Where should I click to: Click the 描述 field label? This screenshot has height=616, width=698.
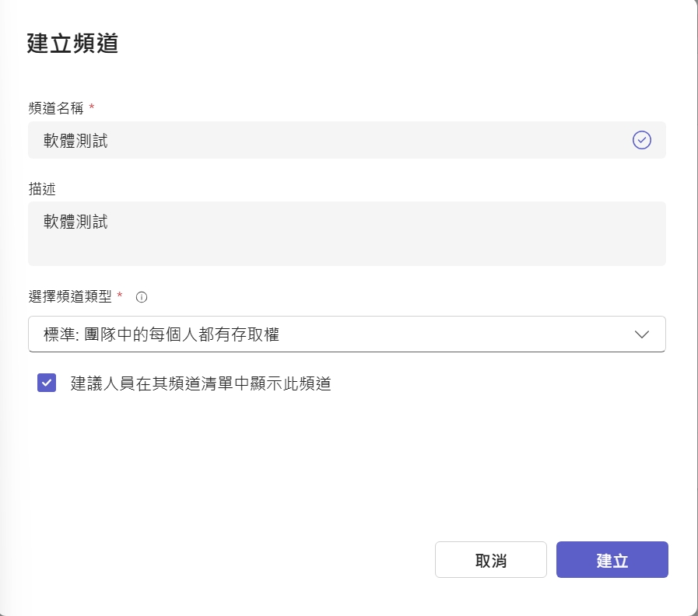click(41, 189)
